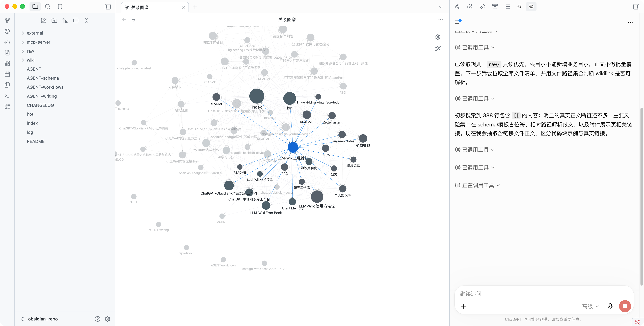Expand the wiki folder
This screenshot has height=326, width=644.
(x=23, y=60)
